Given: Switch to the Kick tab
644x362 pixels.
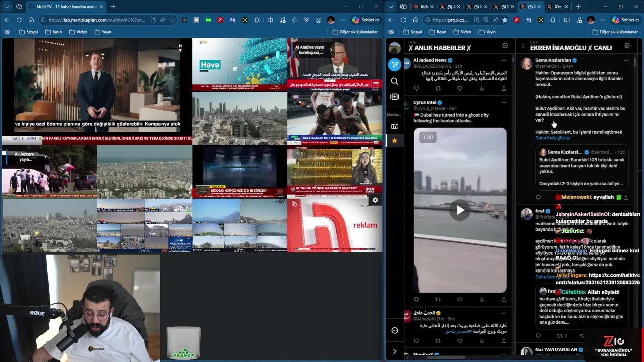Looking at the screenshot, I should (423, 7).
